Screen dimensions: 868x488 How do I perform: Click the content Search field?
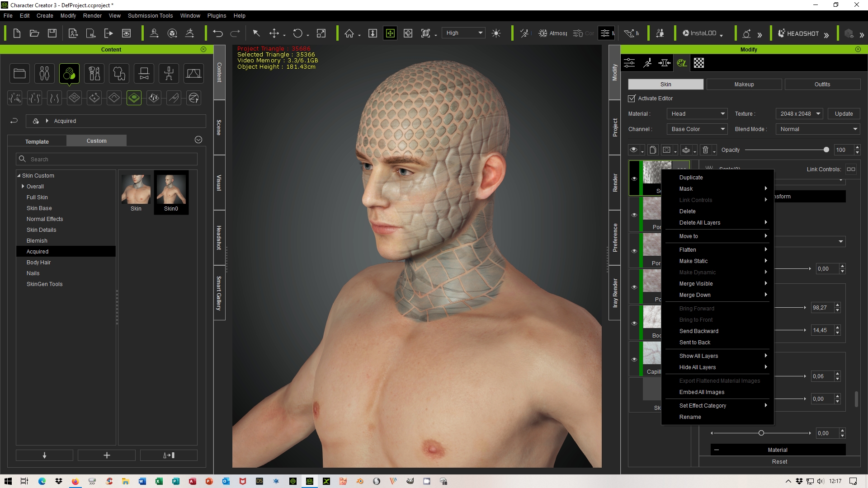(x=107, y=159)
